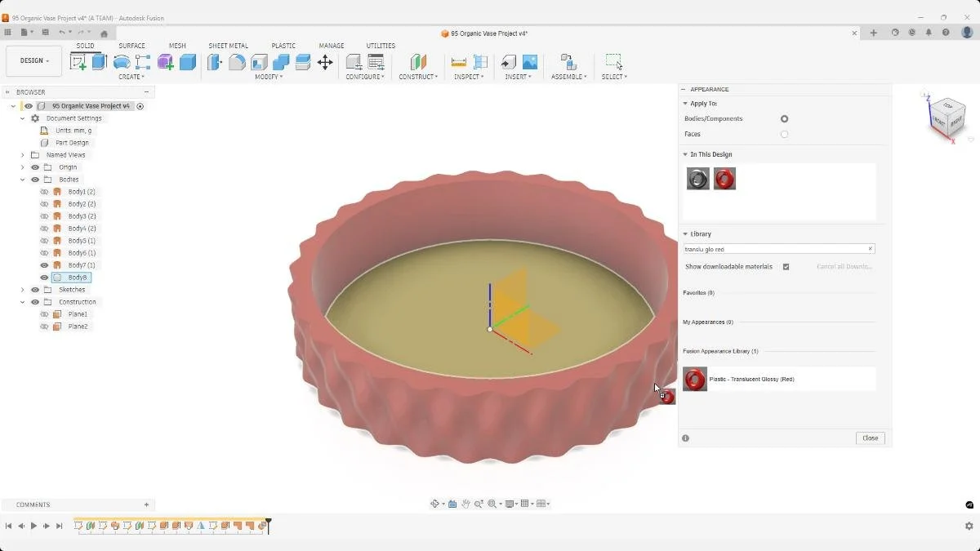Activate the Press Pull modify tool

tap(215, 62)
